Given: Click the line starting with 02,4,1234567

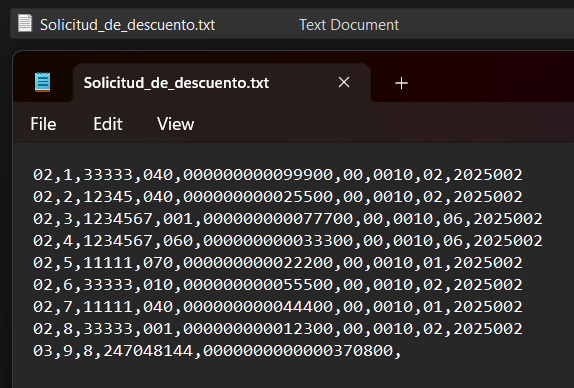Looking at the screenshot, I should coord(288,241).
